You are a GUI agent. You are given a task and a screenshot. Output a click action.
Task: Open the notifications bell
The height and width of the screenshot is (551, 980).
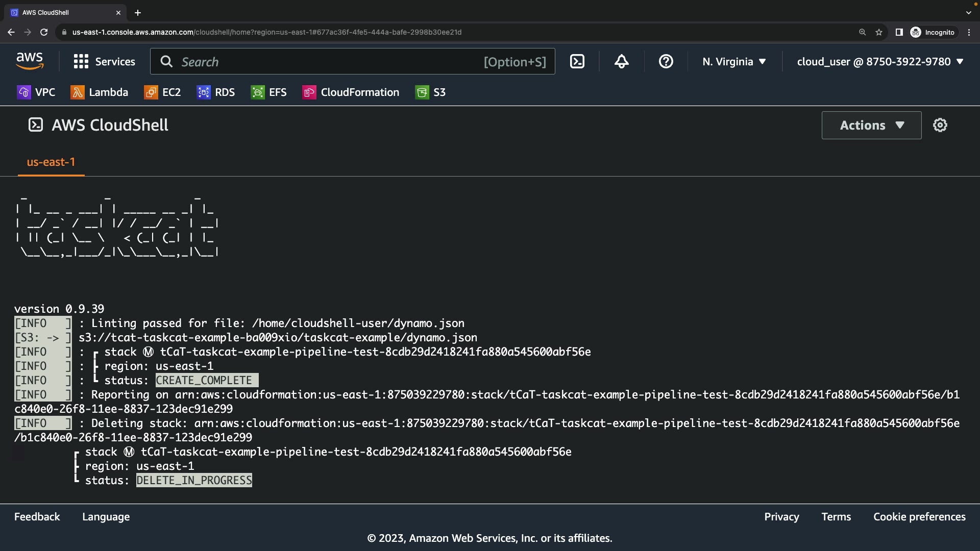621,62
